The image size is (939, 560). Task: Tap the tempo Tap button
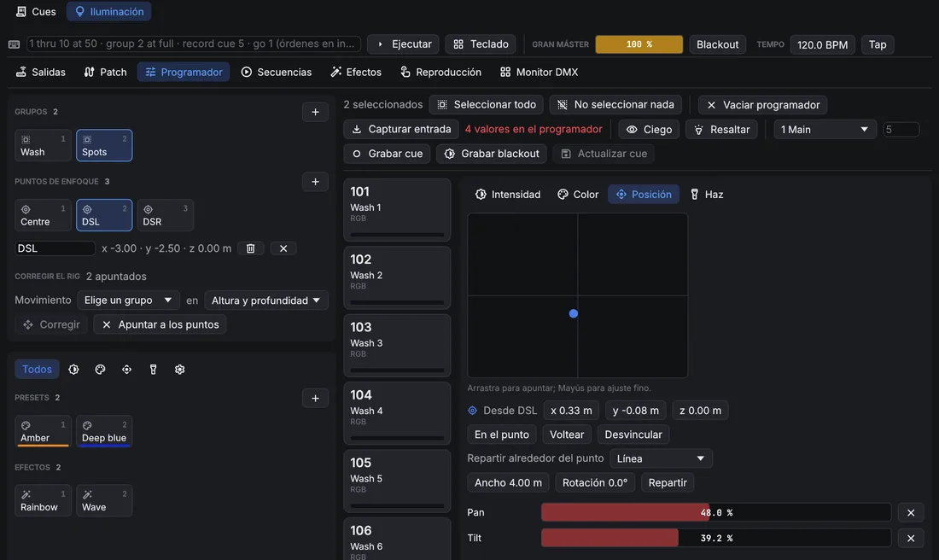pos(878,44)
